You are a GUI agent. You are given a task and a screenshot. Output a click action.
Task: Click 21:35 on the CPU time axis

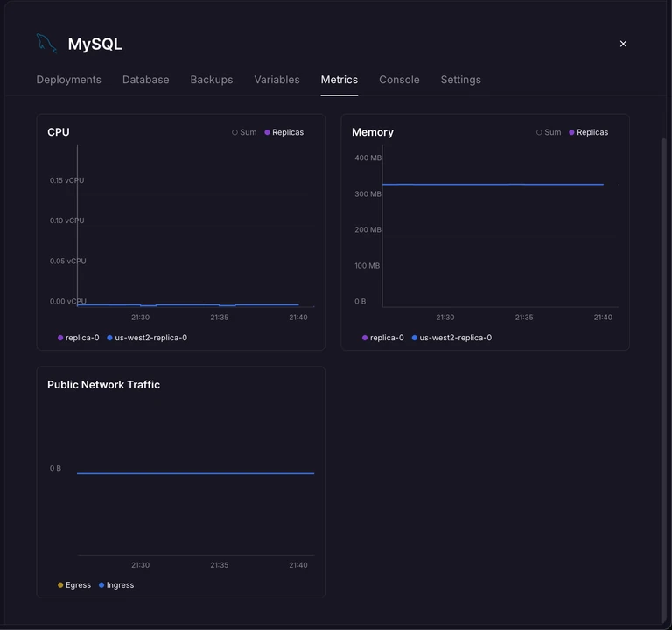pos(219,318)
